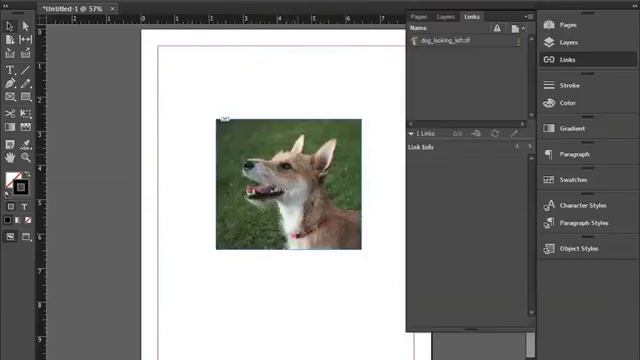The image size is (640, 360).
Task: Select the dog_looking_left link row
Action: [467, 41]
